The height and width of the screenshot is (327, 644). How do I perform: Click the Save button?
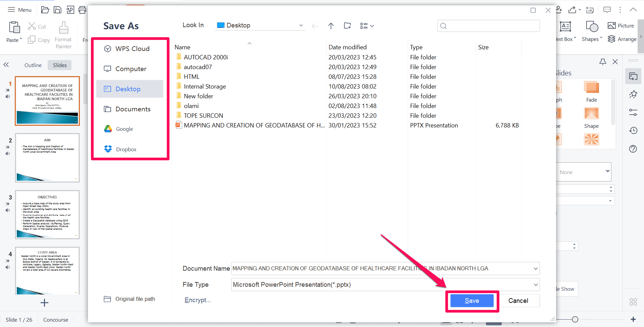472,301
